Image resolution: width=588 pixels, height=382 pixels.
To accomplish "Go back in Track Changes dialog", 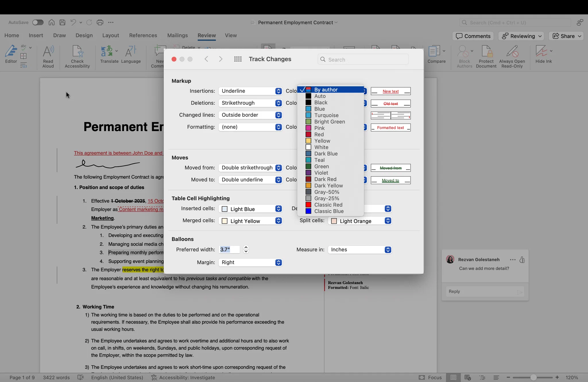I will 206,59.
